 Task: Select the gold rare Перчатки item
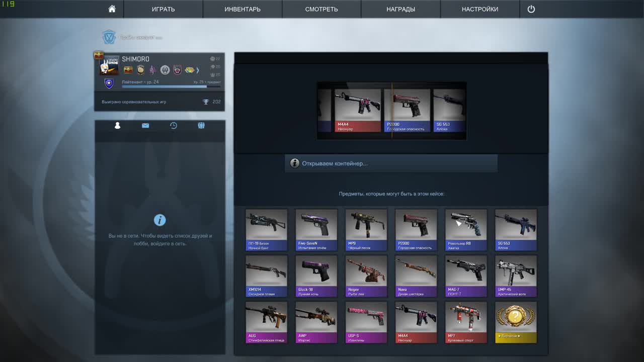[x=516, y=322]
